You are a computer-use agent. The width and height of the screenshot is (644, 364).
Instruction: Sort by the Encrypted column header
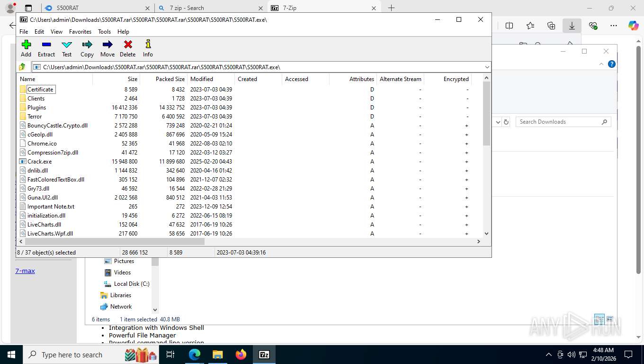tap(448, 79)
